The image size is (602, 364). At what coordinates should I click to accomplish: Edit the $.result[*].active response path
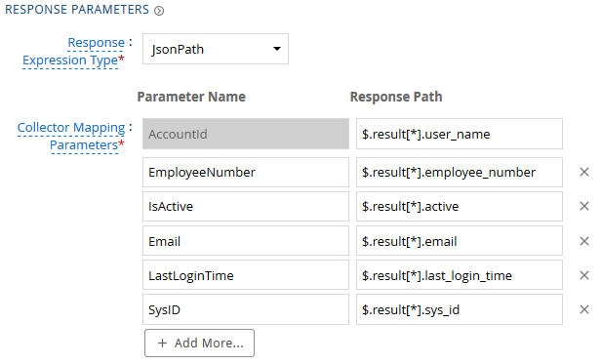tap(460, 207)
